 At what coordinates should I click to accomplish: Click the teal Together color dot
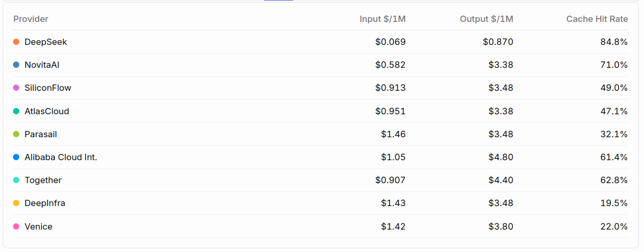coord(16,180)
